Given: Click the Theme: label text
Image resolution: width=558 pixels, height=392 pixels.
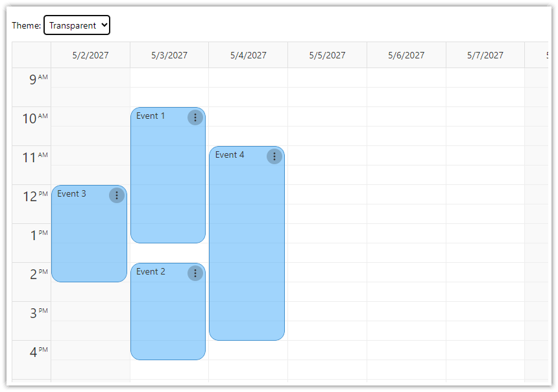Looking at the screenshot, I should point(26,25).
